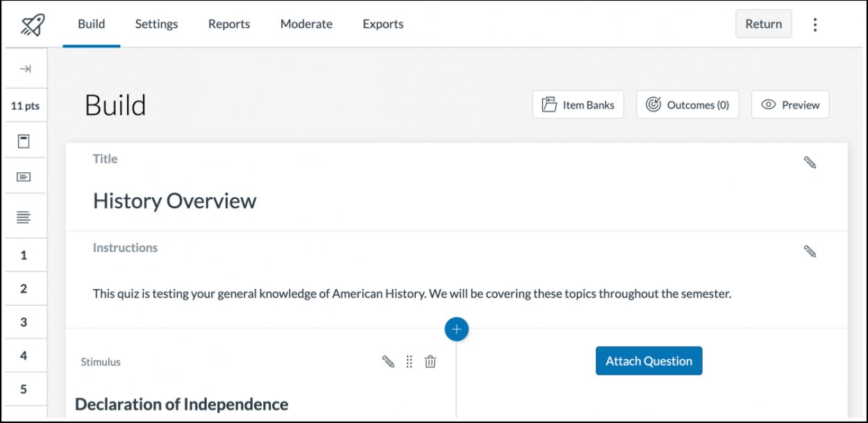Collapse the left navigation sidebar
This screenshot has height=423, width=868.
25,69
